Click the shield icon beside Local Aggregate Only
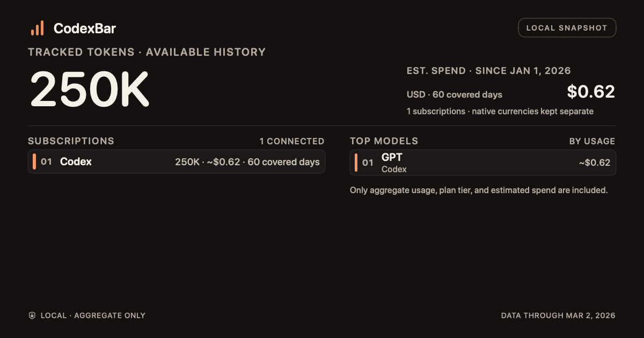644x338 pixels. pos(32,315)
